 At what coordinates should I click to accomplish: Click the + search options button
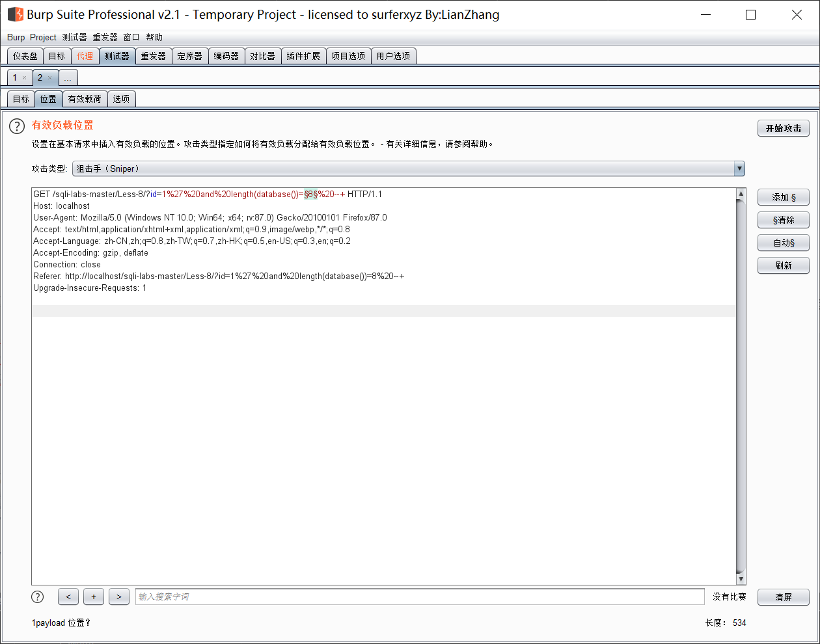(94, 597)
